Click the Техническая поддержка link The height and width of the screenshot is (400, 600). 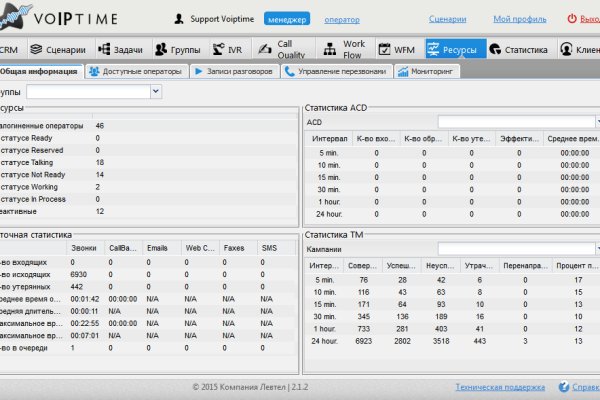click(x=500, y=386)
